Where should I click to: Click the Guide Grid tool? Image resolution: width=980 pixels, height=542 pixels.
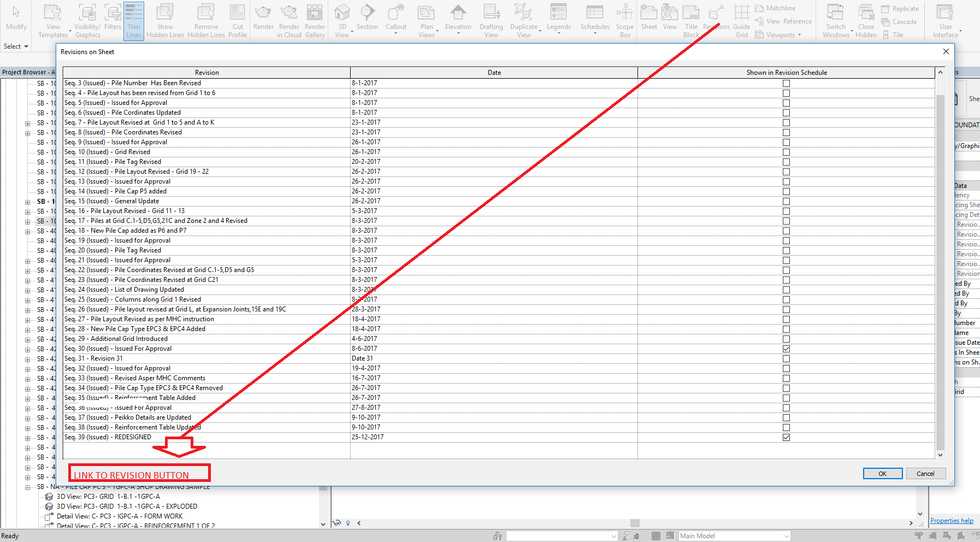[x=741, y=21]
